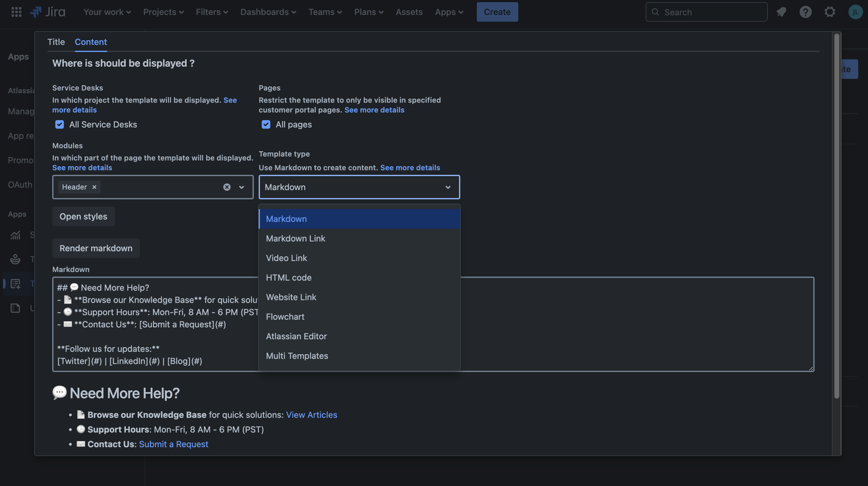Remove the Header tag from Modules
This screenshot has width=868, height=486.
[94, 187]
